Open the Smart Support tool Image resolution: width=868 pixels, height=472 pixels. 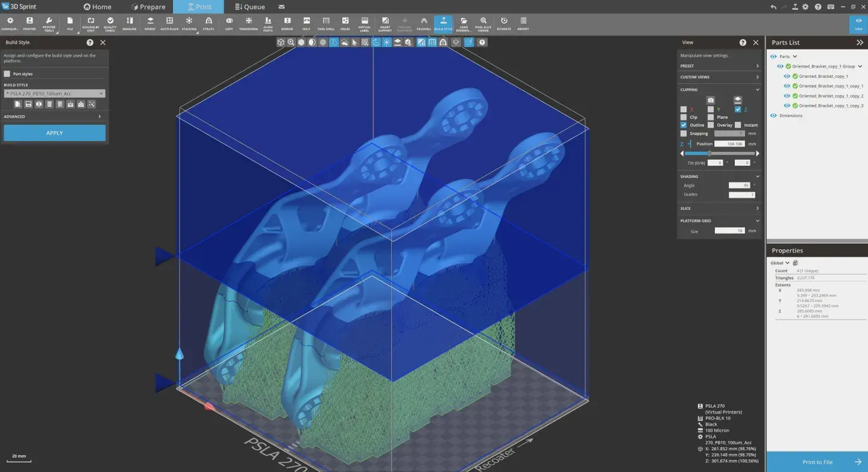pos(385,24)
